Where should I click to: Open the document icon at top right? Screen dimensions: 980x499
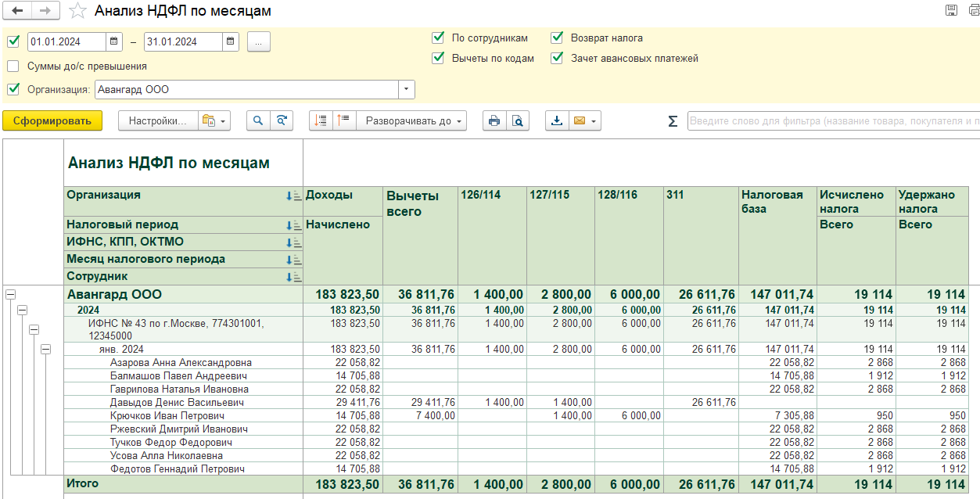(x=973, y=10)
